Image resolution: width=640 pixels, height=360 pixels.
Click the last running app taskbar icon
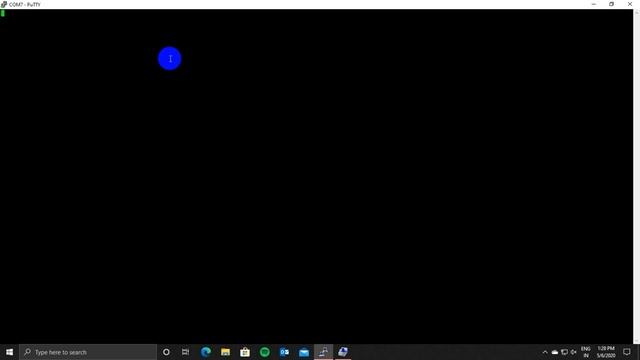343,352
